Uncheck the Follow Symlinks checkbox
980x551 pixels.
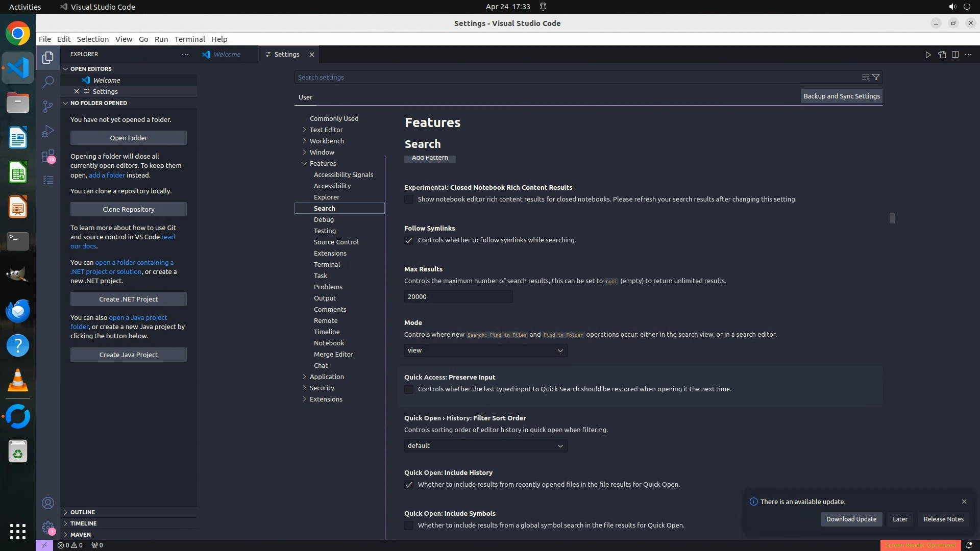[409, 240]
